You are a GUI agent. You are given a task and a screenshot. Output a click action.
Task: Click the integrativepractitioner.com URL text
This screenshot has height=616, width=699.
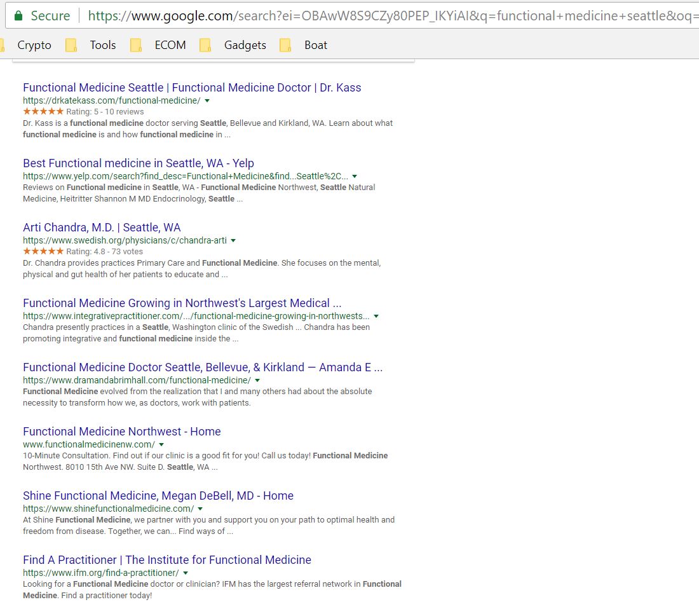pos(196,316)
